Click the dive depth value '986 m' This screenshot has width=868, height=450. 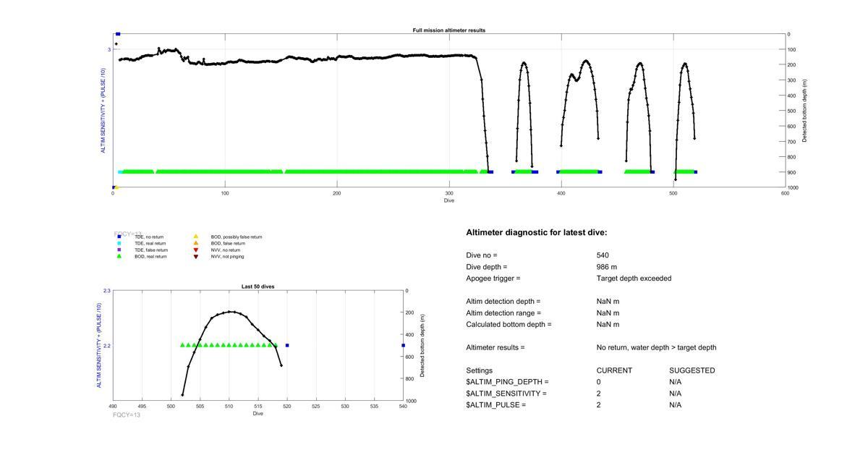[x=607, y=267]
